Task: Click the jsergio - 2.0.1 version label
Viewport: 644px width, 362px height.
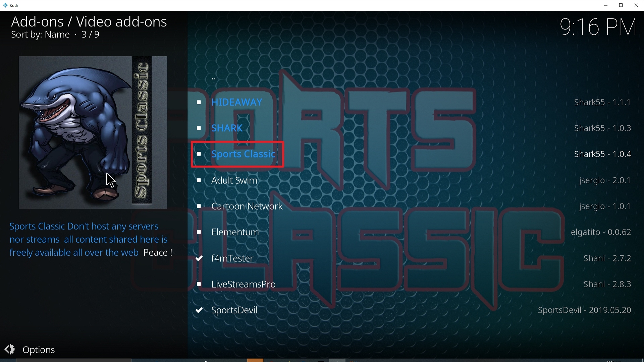Action: coord(605,181)
